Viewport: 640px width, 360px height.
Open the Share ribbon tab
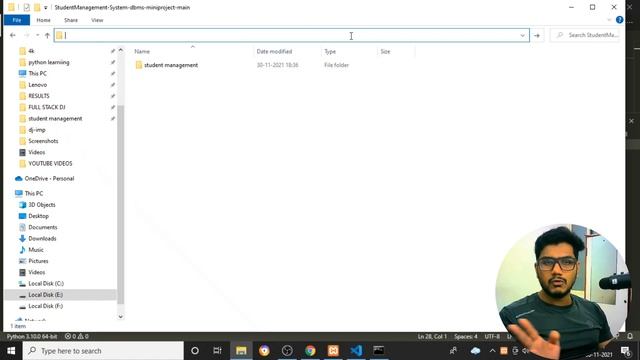click(71, 20)
